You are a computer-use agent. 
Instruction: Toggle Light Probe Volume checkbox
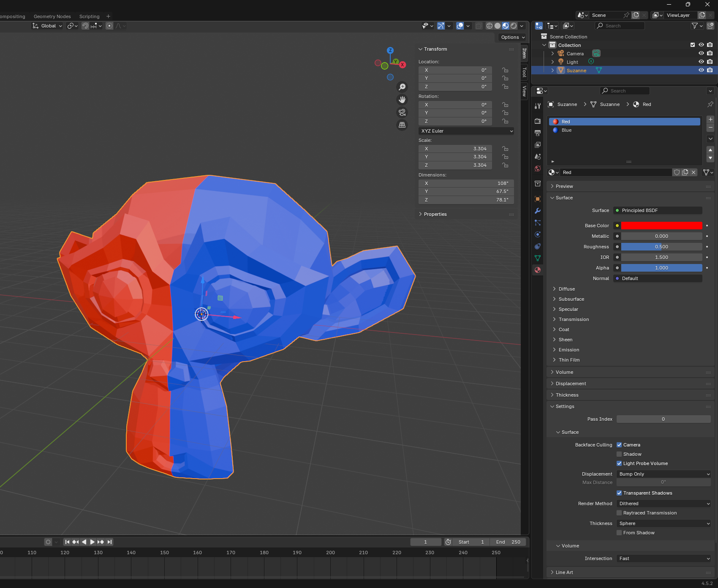(x=619, y=463)
